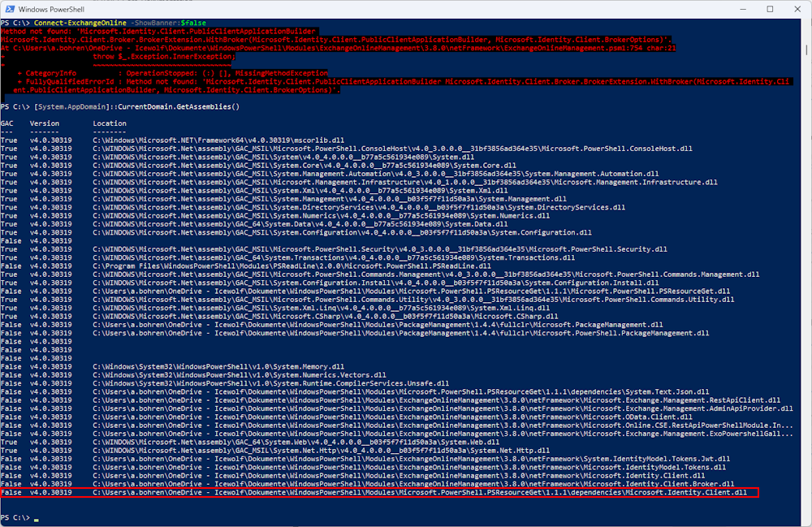812x527 pixels.
Task: Click the System.Web.dll path row
Action: (x=296, y=442)
